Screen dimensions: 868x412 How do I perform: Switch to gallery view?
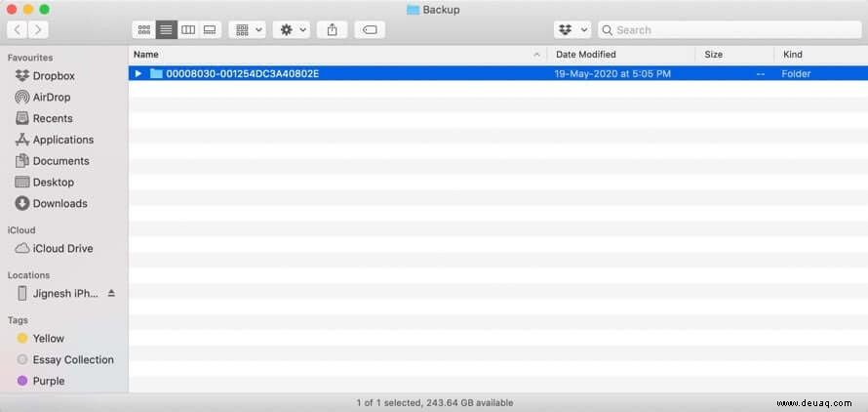pos(210,30)
